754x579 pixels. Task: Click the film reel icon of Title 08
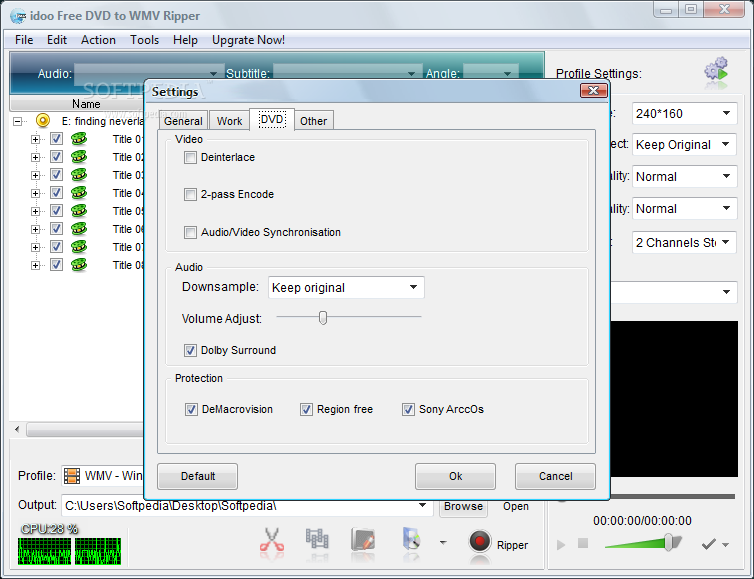pos(79,265)
